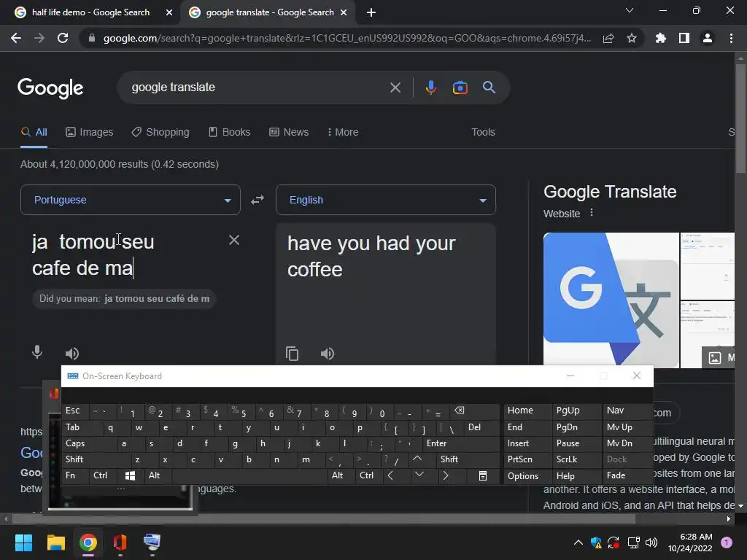Switch to the half life demo tab
The height and width of the screenshot is (560, 747).
point(90,12)
